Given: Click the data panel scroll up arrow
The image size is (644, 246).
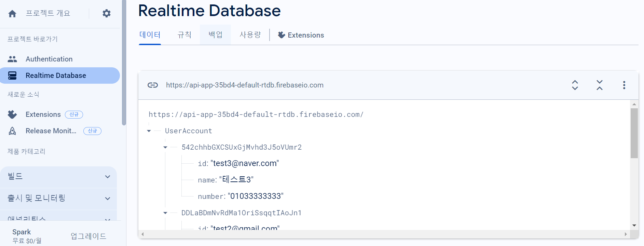Looking at the screenshot, I should coord(634,104).
